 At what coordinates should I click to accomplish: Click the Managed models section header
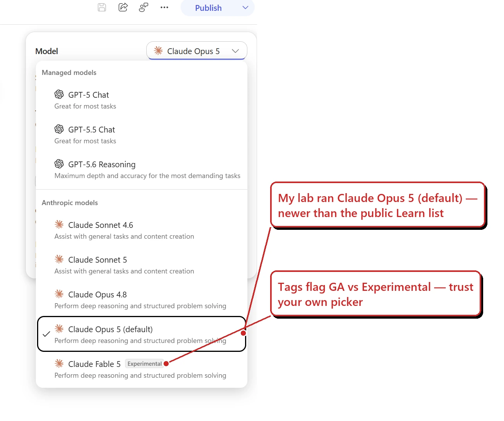pyautogui.click(x=69, y=73)
